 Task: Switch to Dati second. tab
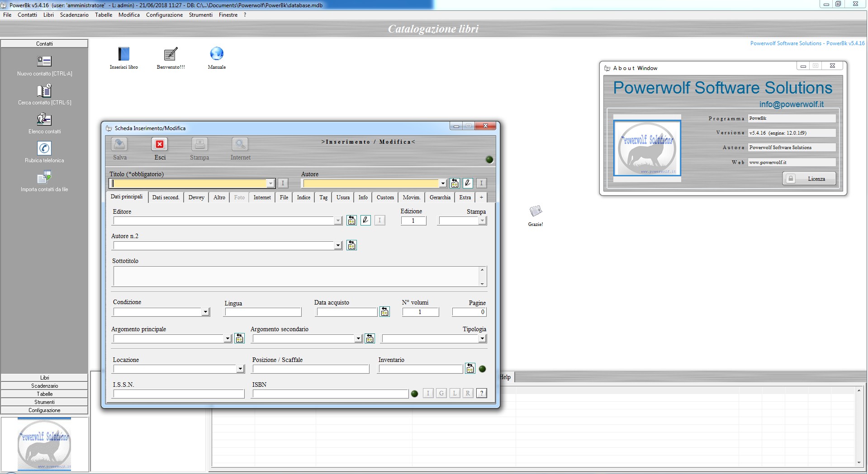(x=166, y=197)
